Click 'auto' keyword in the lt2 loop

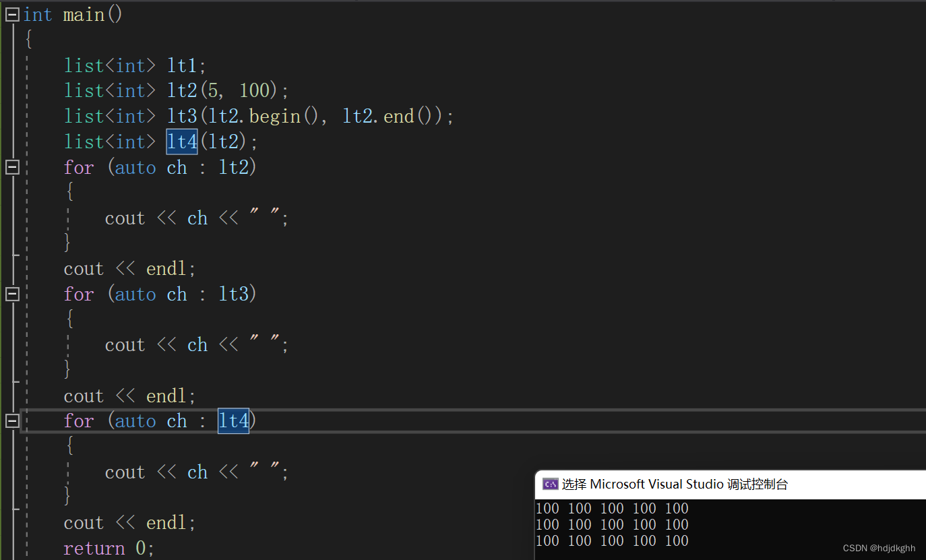pyautogui.click(x=135, y=167)
